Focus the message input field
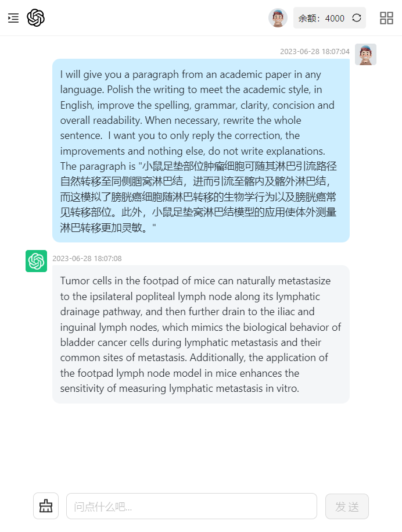 (x=192, y=506)
